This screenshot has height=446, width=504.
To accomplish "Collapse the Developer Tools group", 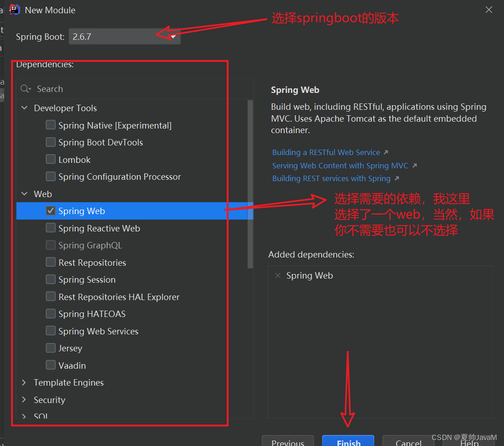I will coord(24,108).
